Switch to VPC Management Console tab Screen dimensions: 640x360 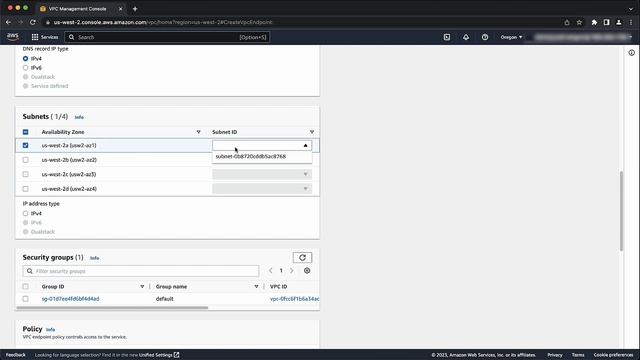click(x=78, y=9)
